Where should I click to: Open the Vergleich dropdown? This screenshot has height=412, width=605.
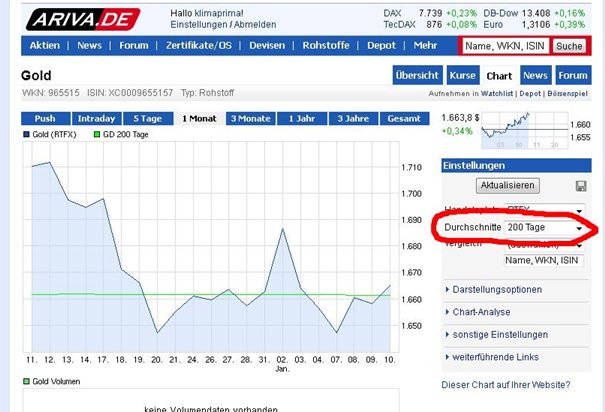click(544, 245)
